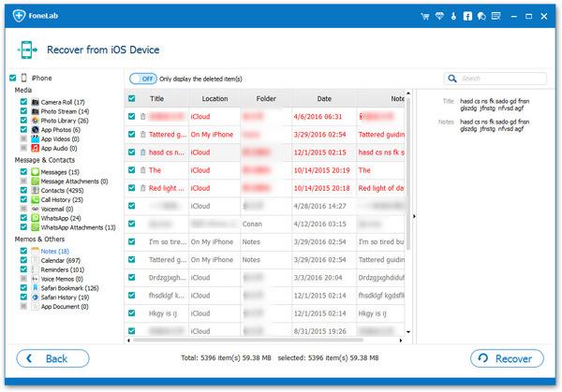This screenshot has height=392, width=562.
Task: Uncheck the iPhone root checkbox
Action: click(13, 78)
